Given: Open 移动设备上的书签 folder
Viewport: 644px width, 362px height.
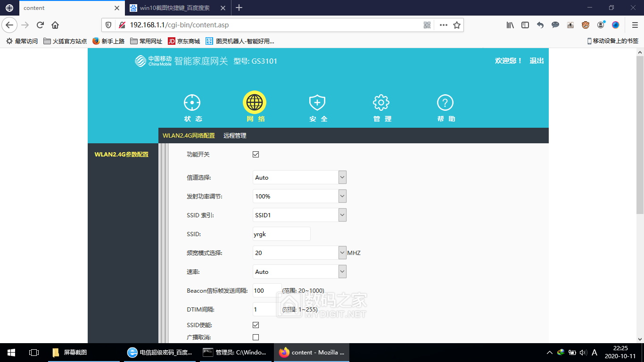Looking at the screenshot, I should [613, 41].
